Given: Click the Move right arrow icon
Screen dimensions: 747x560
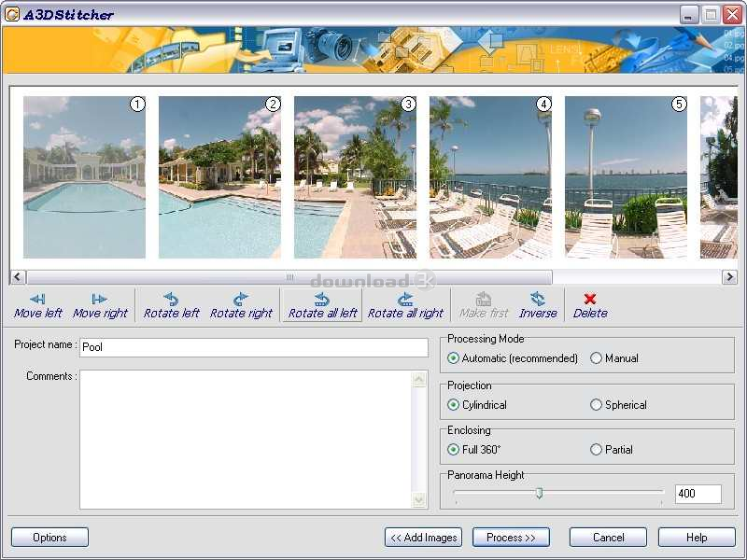Looking at the screenshot, I should tap(100, 299).
